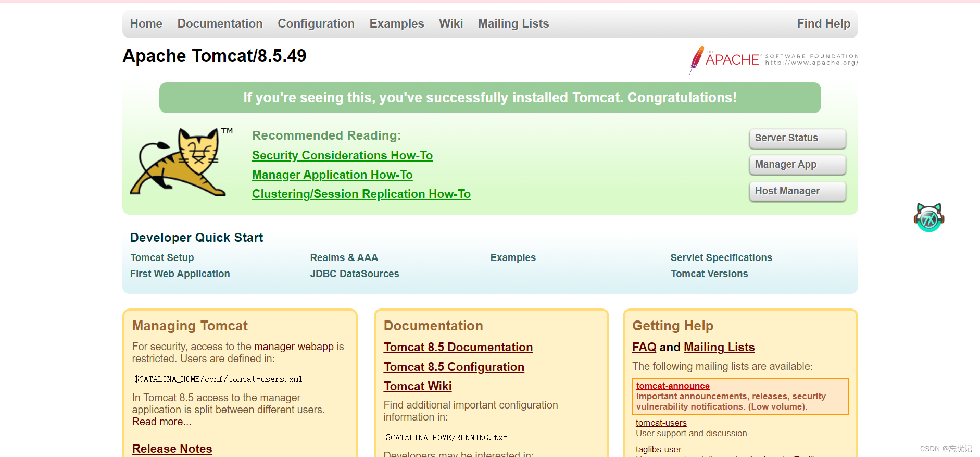Open the Wiki navigation item

(x=451, y=23)
